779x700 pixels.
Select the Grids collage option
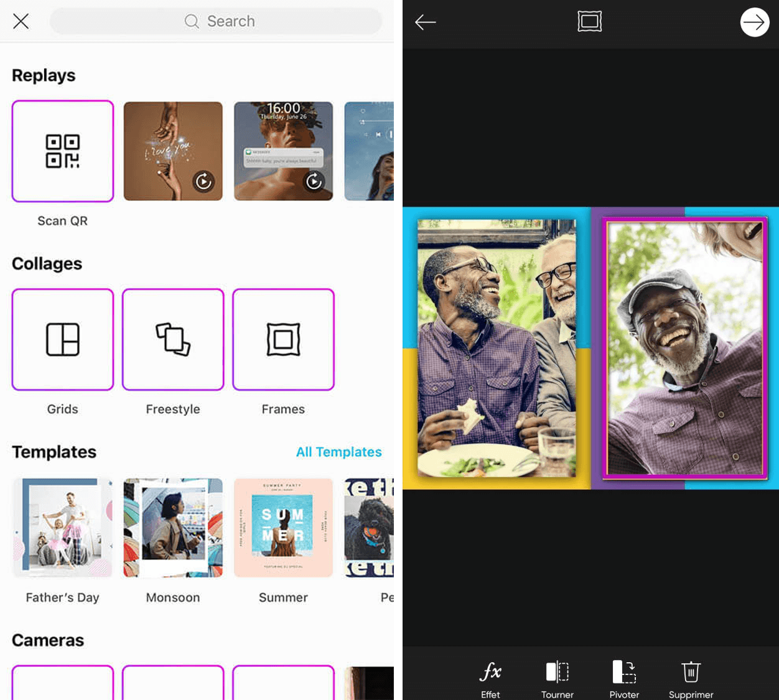click(x=62, y=339)
